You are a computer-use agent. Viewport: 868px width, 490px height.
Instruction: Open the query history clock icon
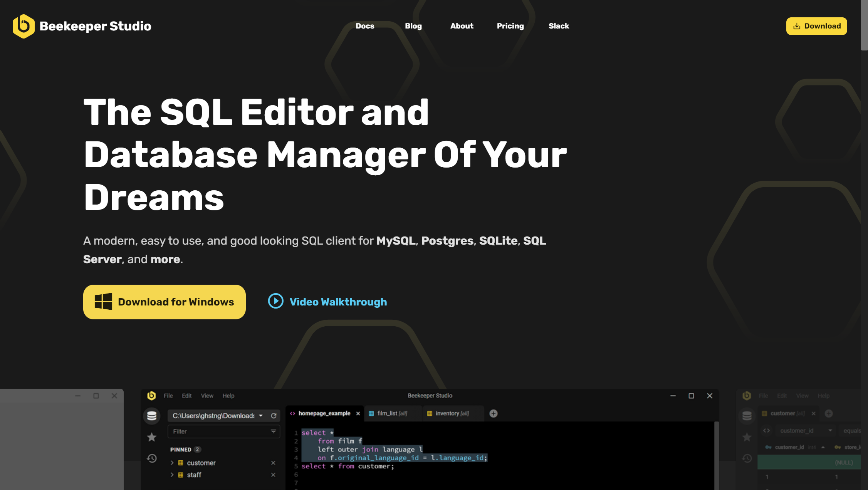point(152,458)
